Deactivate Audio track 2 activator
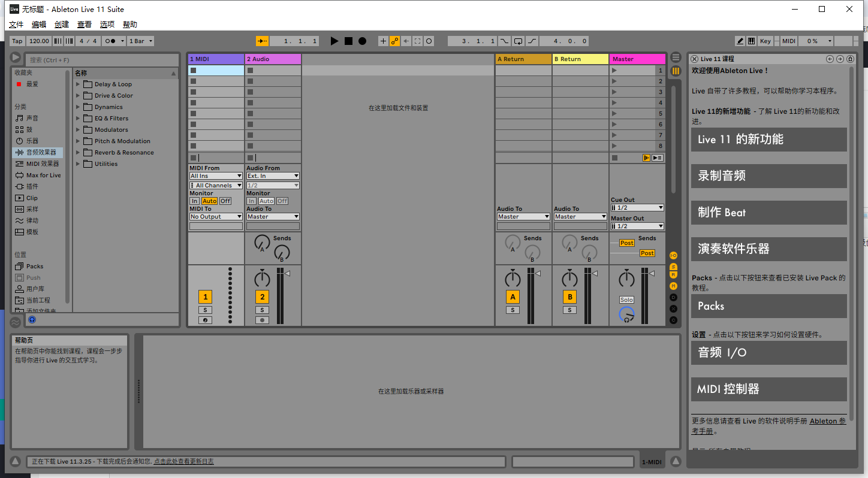The image size is (868, 478). coord(262,297)
